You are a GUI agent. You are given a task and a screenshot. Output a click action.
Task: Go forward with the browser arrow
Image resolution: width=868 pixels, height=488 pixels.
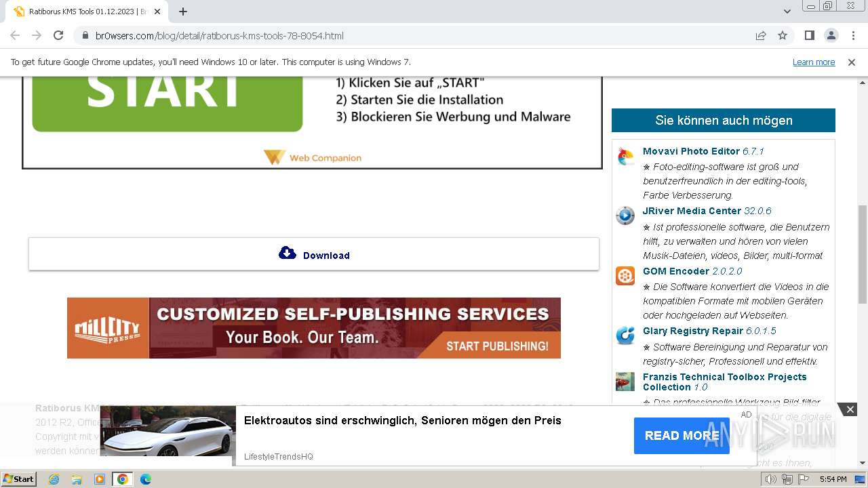[37, 35]
